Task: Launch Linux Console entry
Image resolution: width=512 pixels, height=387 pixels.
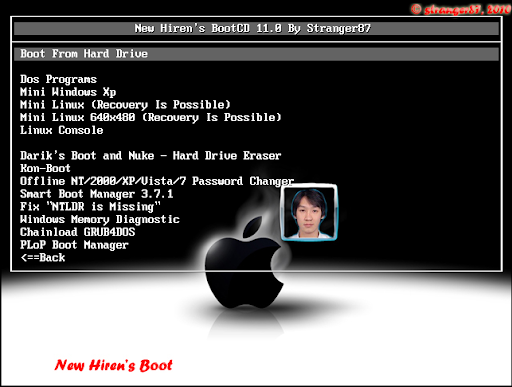Action: point(62,130)
